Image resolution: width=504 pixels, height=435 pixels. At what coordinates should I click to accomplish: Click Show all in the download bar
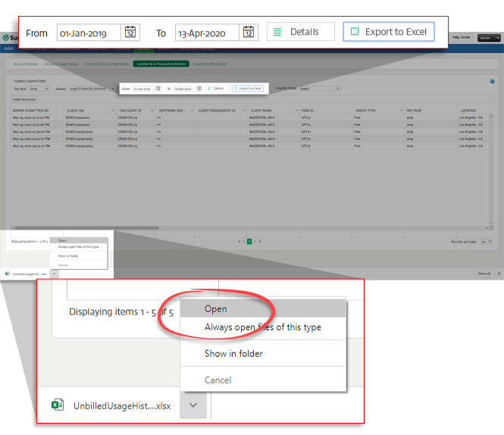point(483,274)
